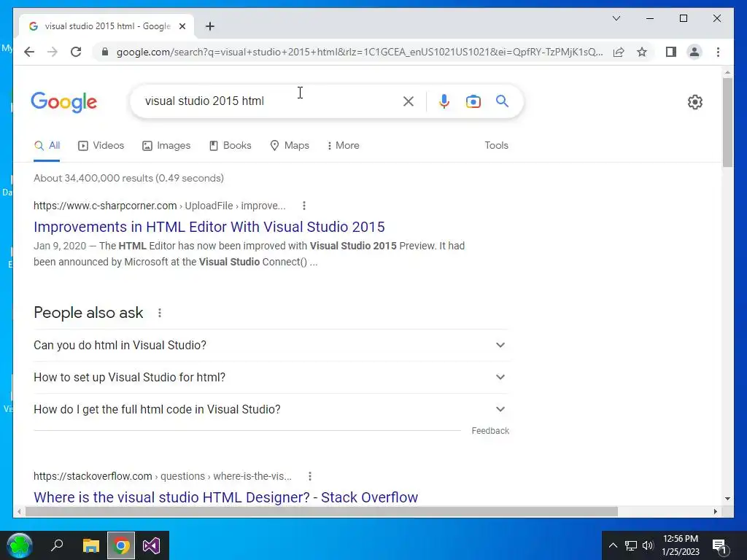Screen dimensions: 747x560
Task: Select the All results tab
Action: tap(47, 146)
